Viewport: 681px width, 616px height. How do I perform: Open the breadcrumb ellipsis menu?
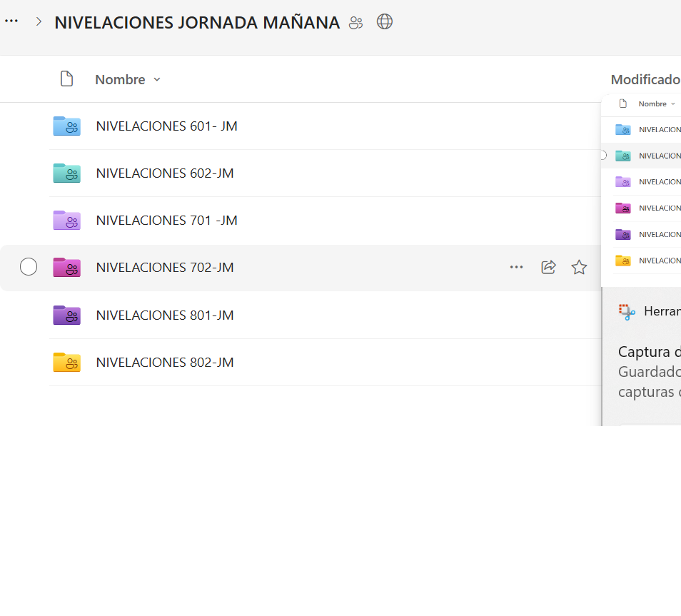click(11, 21)
